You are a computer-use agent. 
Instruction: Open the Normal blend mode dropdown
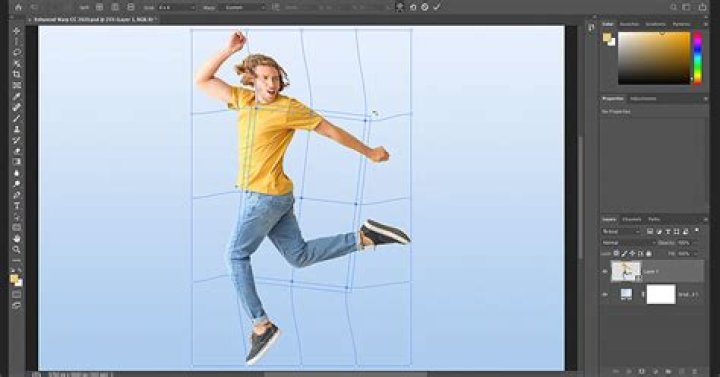coord(628,242)
